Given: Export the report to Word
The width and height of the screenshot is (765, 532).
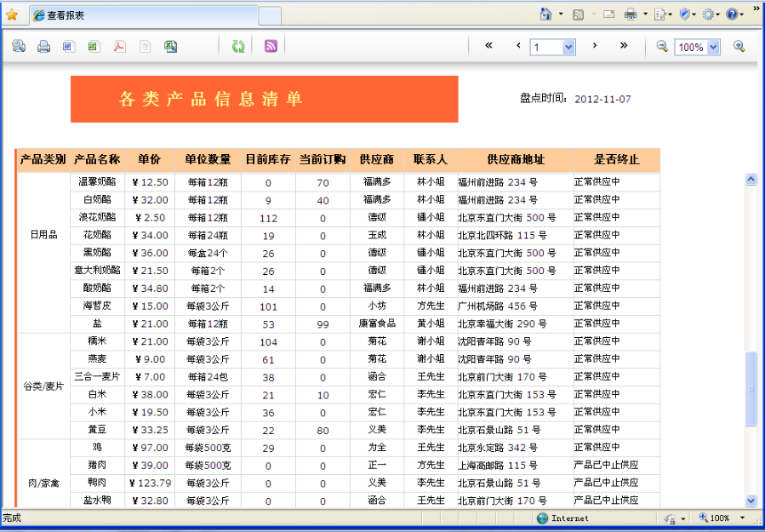Looking at the screenshot, I should click(x=68, y=47).
